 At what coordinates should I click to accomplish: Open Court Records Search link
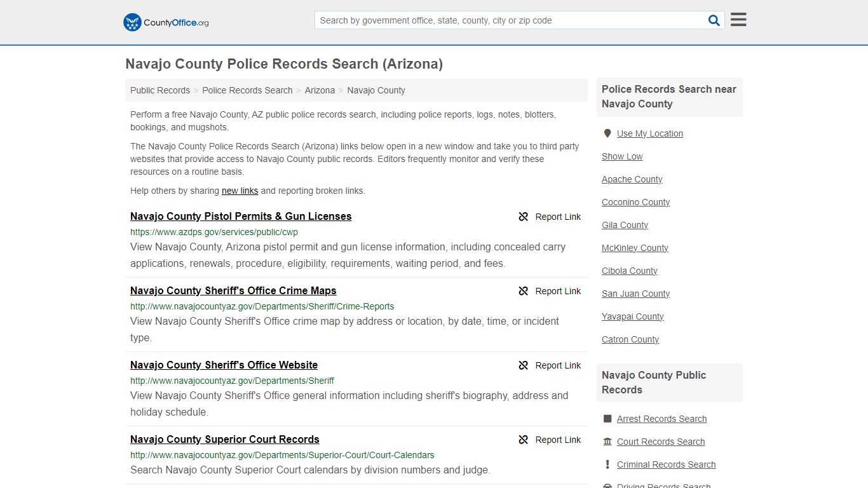point(661,442)
